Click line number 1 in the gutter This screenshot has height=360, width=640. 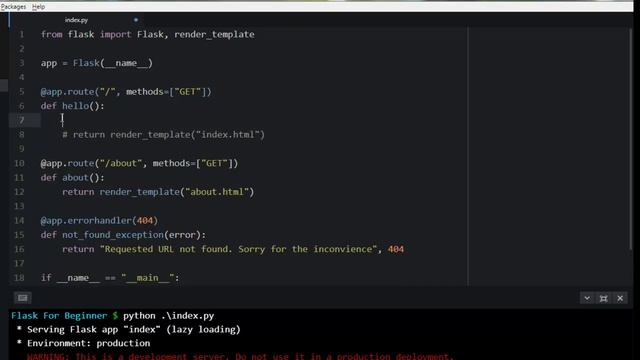[x=22, y=34]
